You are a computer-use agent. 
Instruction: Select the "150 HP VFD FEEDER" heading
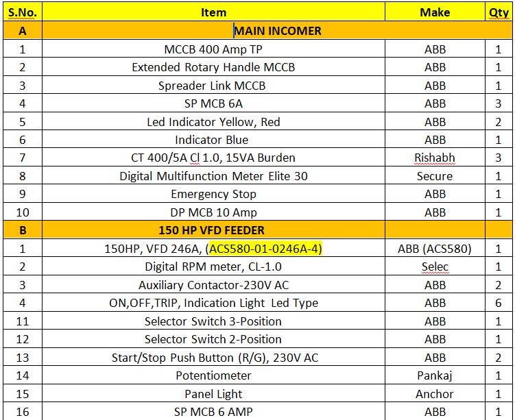click(211, 230)
